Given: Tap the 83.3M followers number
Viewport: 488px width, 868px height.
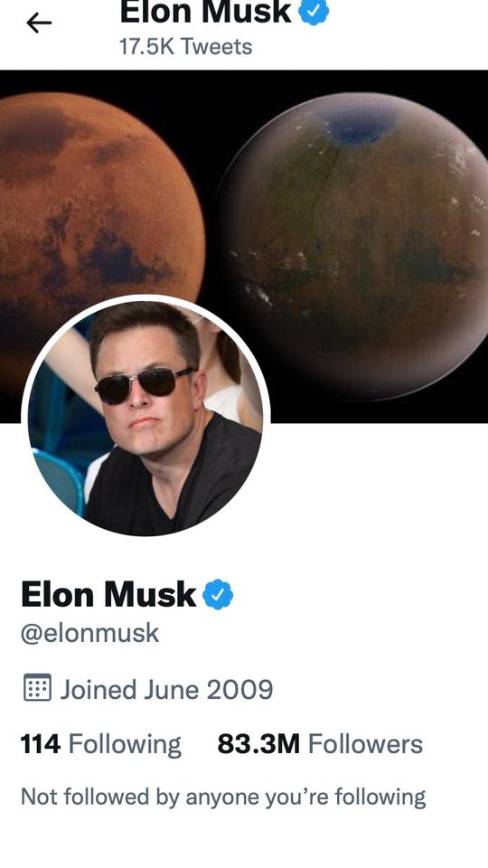Looking at the screenshot, I should click(x=258, y=744).
